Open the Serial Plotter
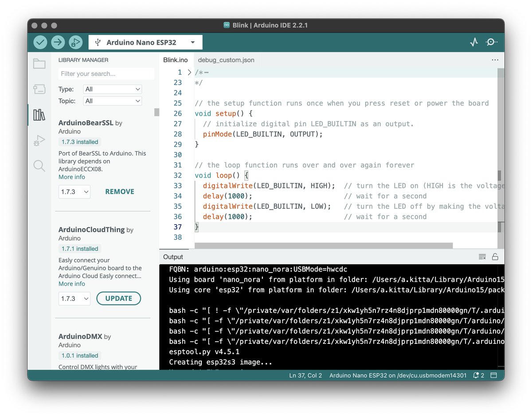Viewport: 532px width, 417px height. (x=473, y=42)
